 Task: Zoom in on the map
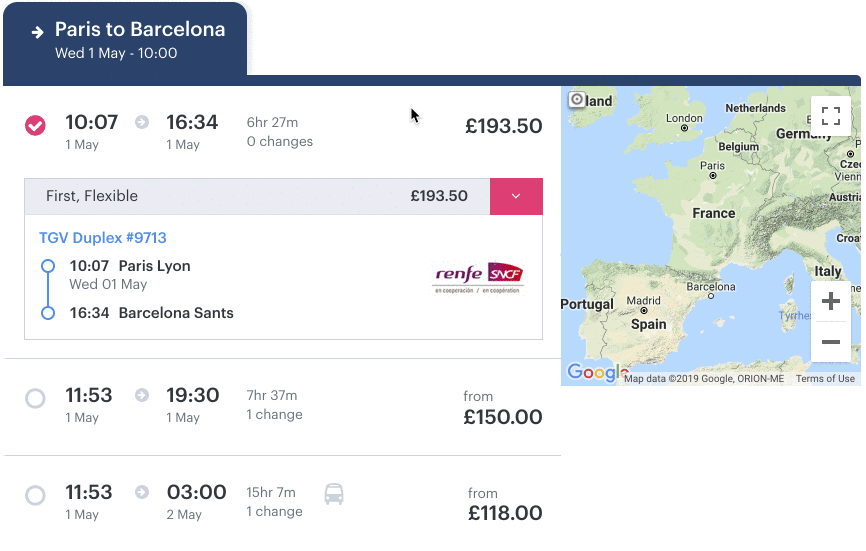point(830,301)
